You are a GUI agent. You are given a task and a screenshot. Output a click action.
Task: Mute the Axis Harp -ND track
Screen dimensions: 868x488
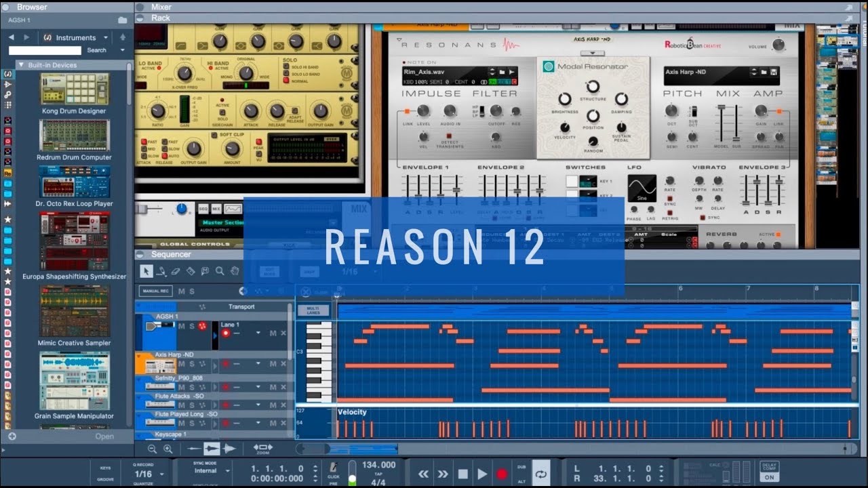click(x=181, y=364)
